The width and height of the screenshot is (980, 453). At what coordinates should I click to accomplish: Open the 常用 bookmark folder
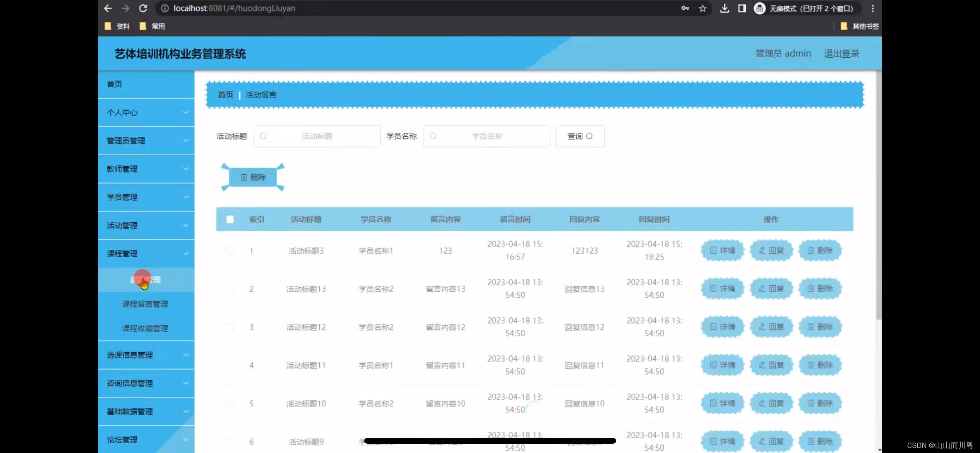click(x=152, y=26)
